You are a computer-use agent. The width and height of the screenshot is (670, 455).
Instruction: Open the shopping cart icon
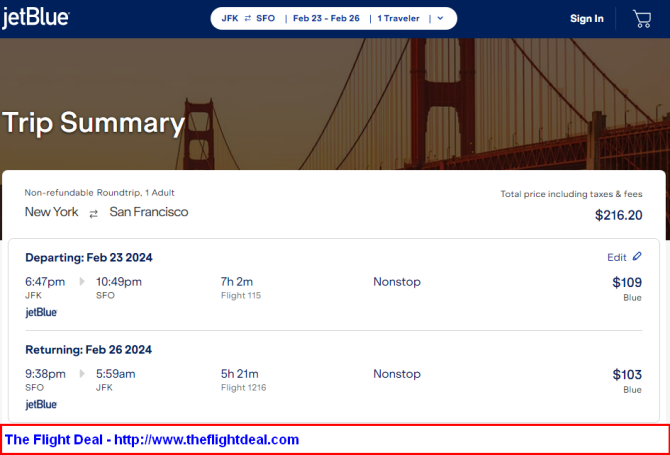click(642, 19)
